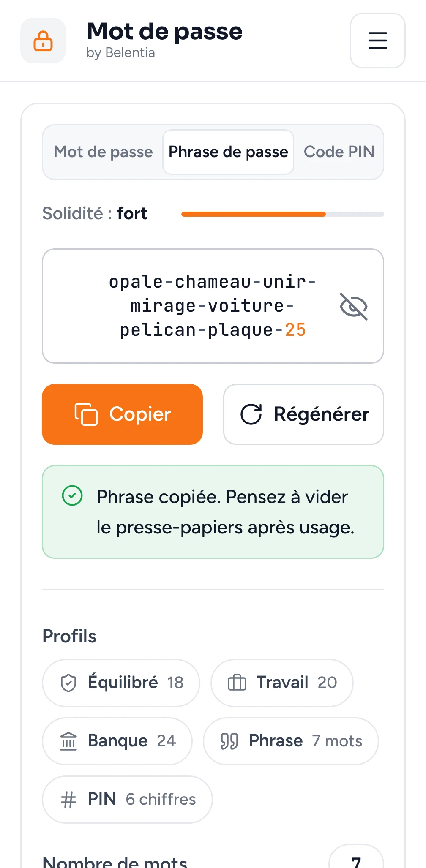This screenshot has height=868, width=426.
Task: Click the copy icon in Copier button
Action: point(86,414)
